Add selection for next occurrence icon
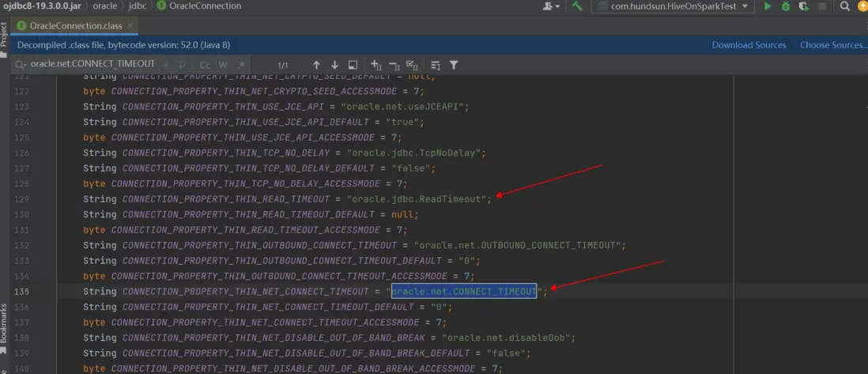Screen dimensions: 868x374 pyautogui.click(x=376, y=65)
